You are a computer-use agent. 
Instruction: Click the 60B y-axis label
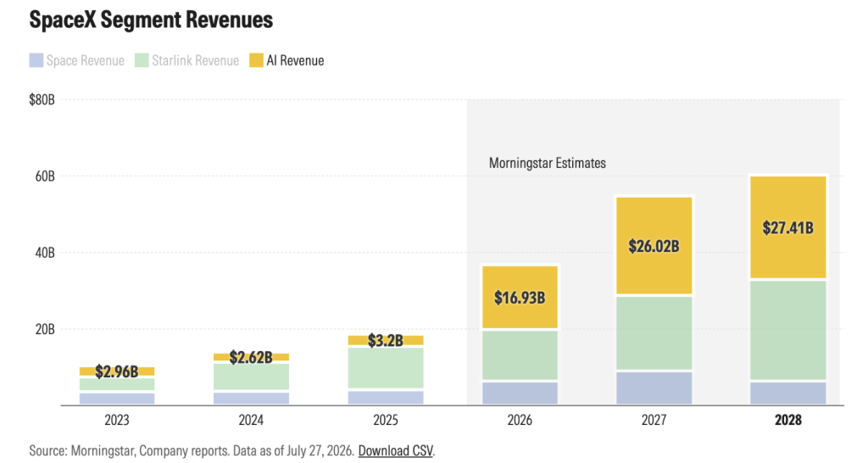coord(45,176)
